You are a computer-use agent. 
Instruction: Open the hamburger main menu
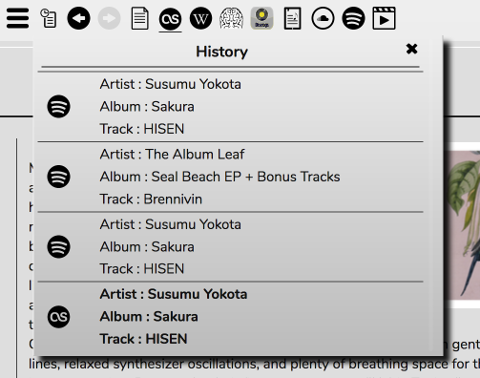[x=18, y=18]
